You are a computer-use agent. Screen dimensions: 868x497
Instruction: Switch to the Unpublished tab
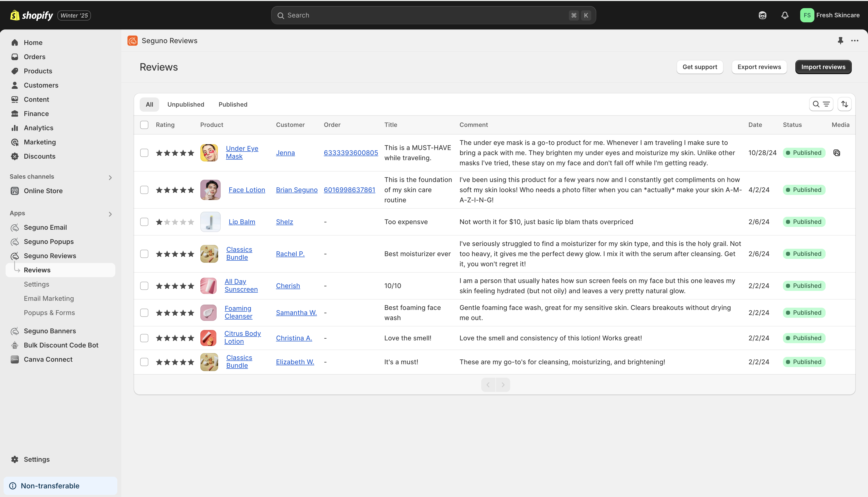pyautogui.click(x=186, y=105)
